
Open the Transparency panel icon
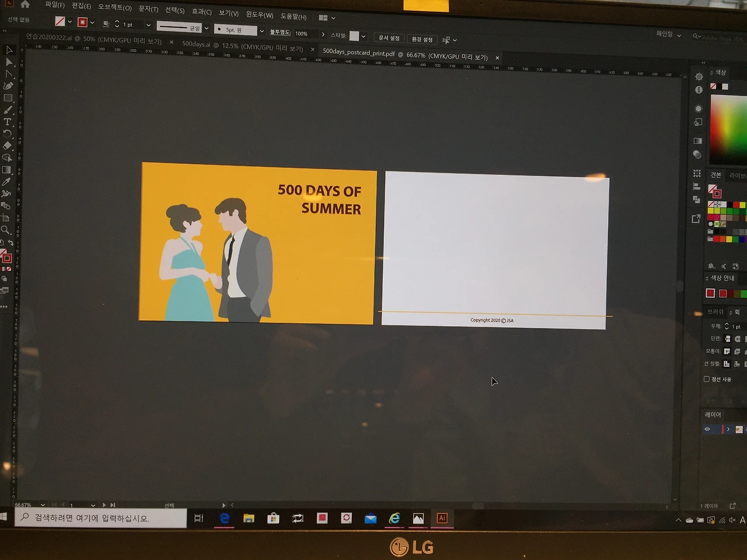(x=697, y=155)
